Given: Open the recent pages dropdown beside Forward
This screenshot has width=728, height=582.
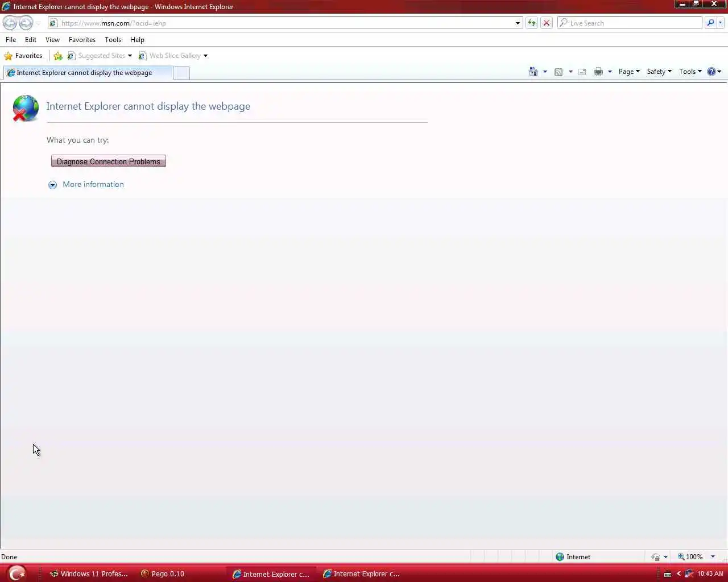Looking at the screenshot, I should (39, 23).
